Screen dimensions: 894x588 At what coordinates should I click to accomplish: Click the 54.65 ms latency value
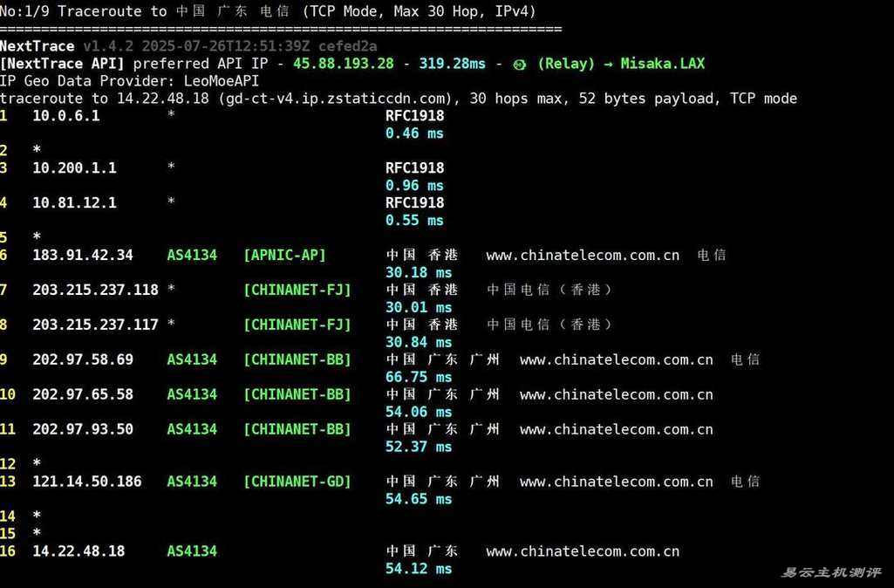pos(419,499)
